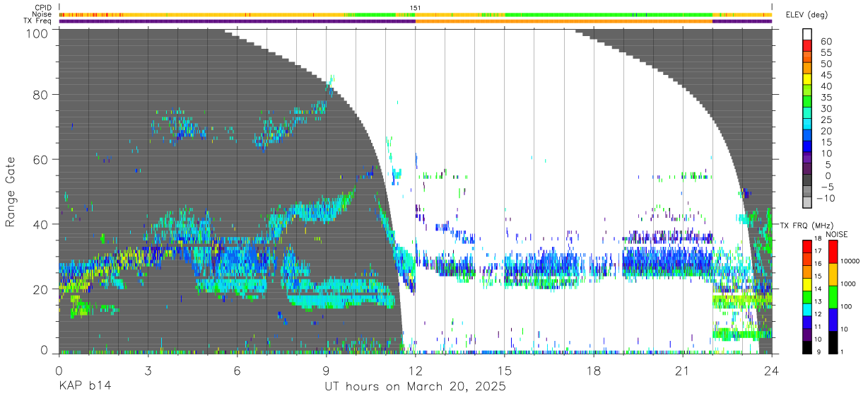Click the 10000 label on NOISE scale

pyautogui.click(x=851, y=262)
